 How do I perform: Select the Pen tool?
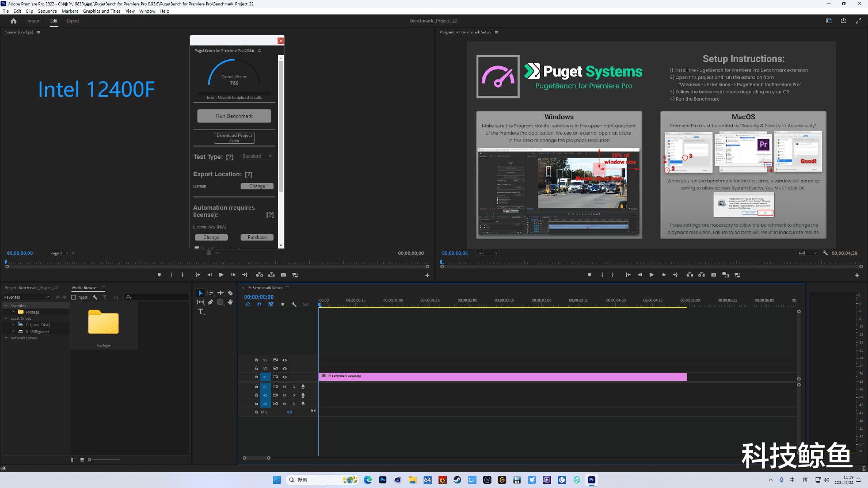(x=211, y=302)
